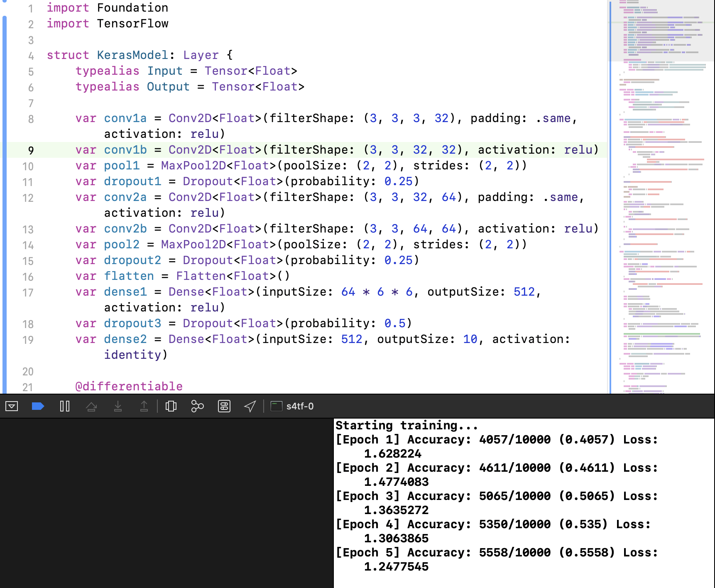Click the relu activation on line 9
715x588 pixels.
click(579, 149)
